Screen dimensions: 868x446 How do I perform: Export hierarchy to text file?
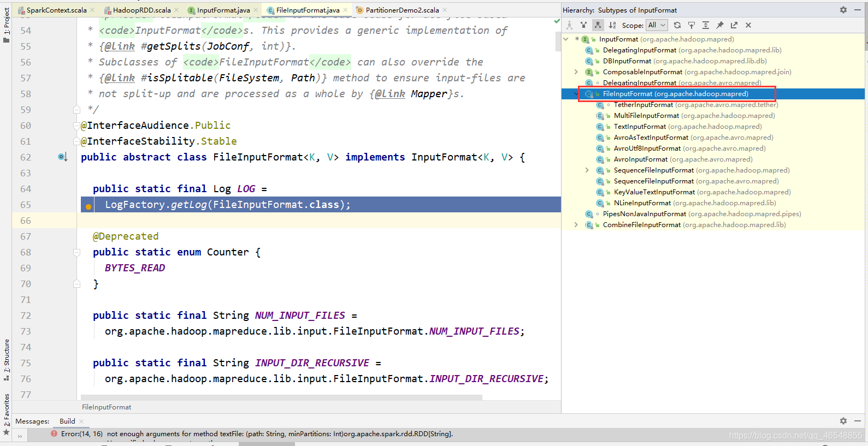(x=734, y=25)
